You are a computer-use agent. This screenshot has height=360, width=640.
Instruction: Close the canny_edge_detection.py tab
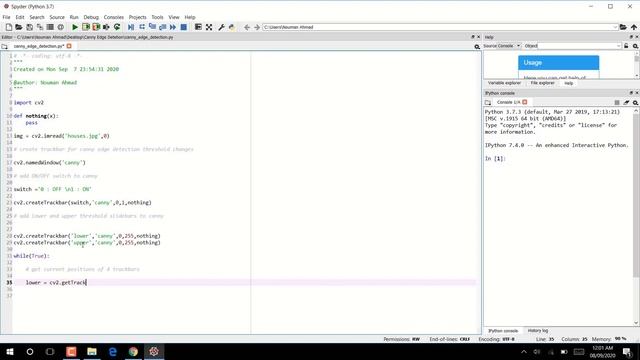(x=69, y=46)
